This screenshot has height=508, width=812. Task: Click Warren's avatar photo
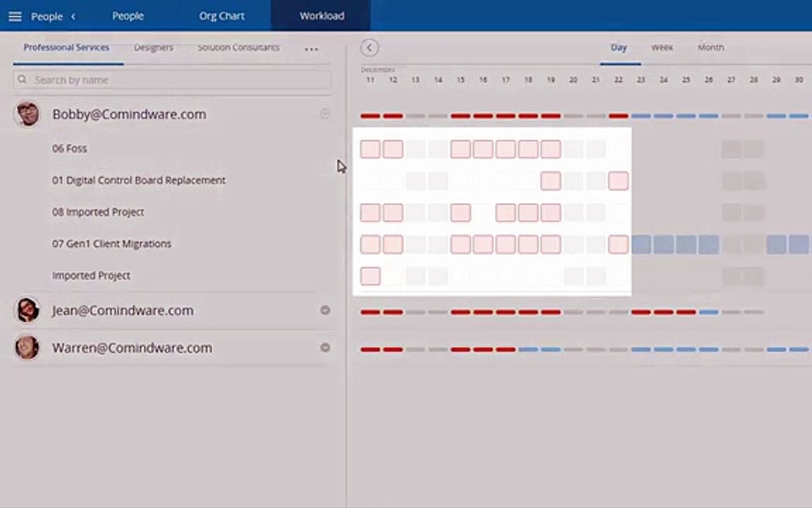click(x=27, y=347)
